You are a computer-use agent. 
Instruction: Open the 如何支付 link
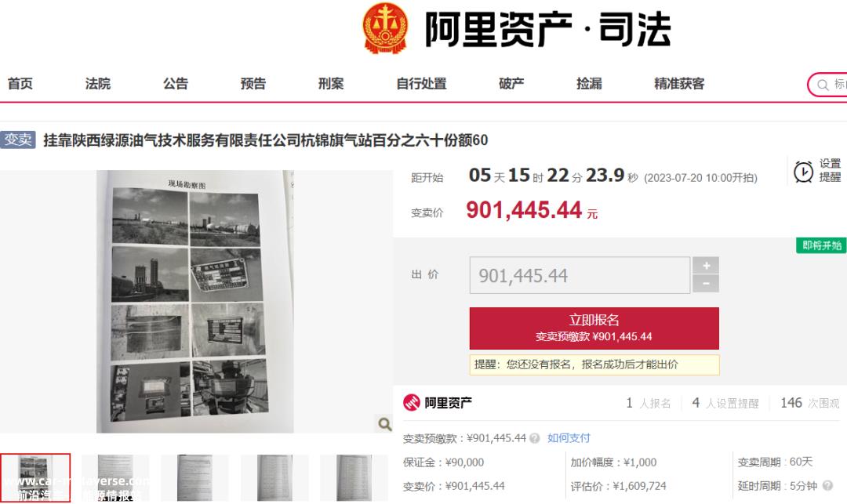pyautogui.click(x=569, y=438)
